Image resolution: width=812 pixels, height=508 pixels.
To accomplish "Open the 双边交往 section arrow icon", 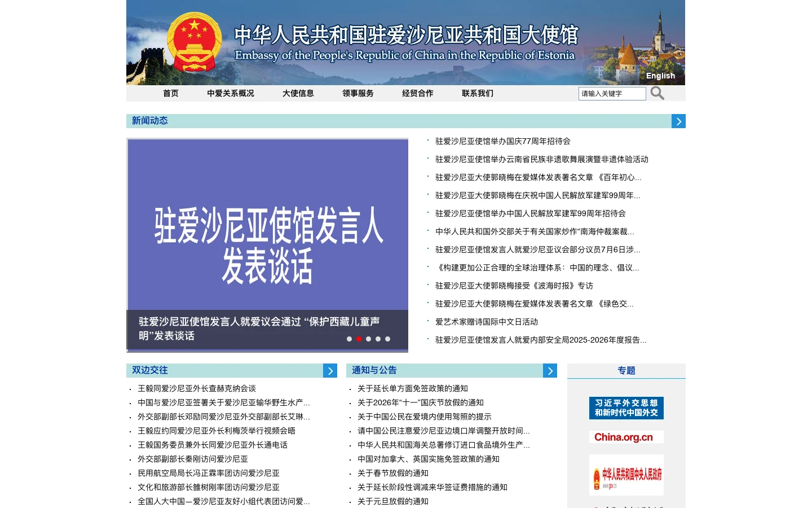I will tap(330, 371).
